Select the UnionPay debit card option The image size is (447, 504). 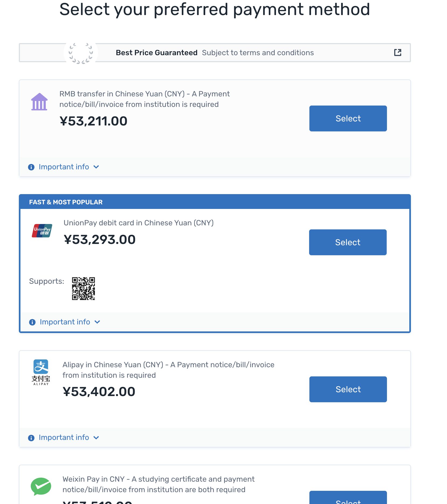(x=348, y=242)
